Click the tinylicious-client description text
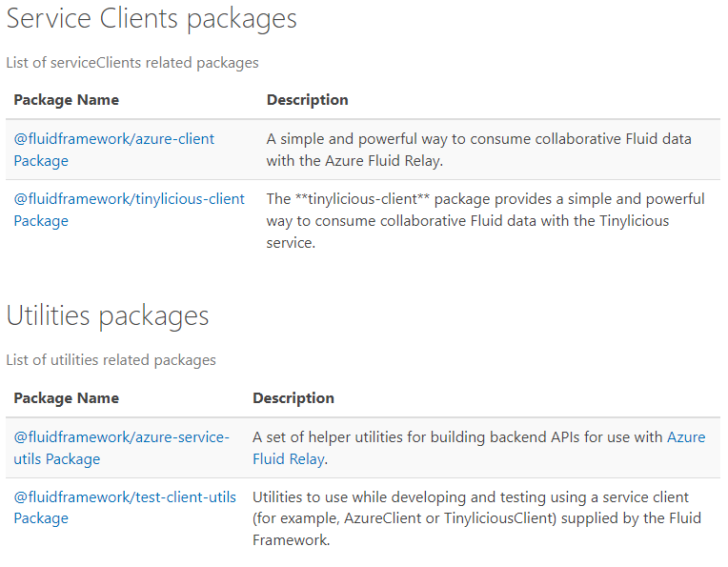728x567 pixels. click(485, 220)
